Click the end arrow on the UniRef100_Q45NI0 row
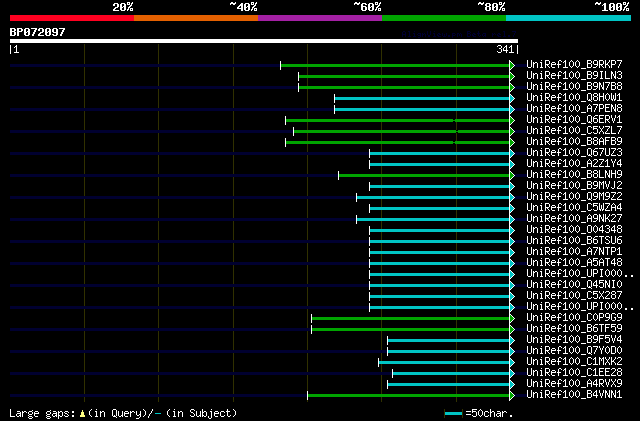 (x=512, y=286)
